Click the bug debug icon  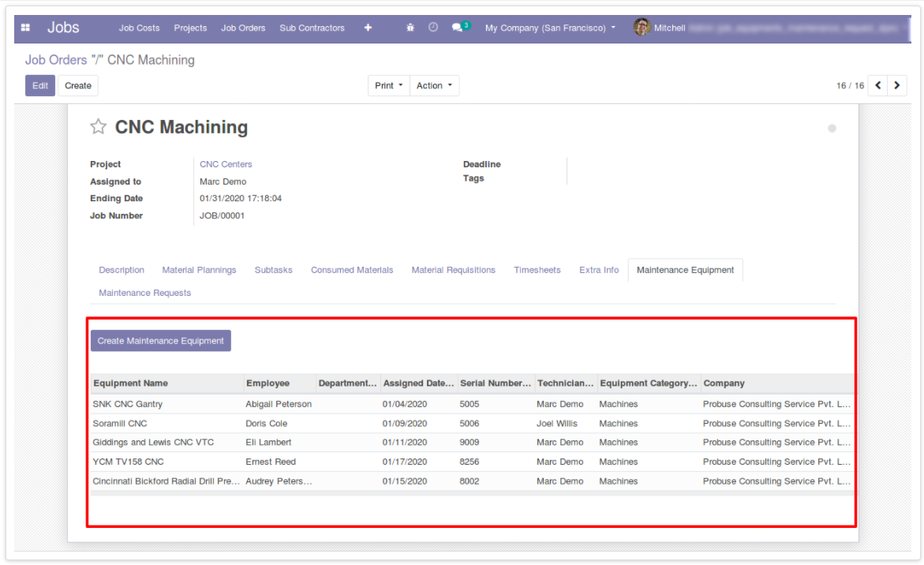pos(410,28)
